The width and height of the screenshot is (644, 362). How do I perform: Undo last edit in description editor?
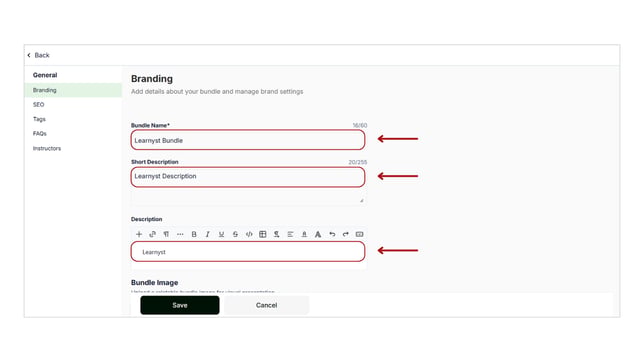(x=332, y=234)
